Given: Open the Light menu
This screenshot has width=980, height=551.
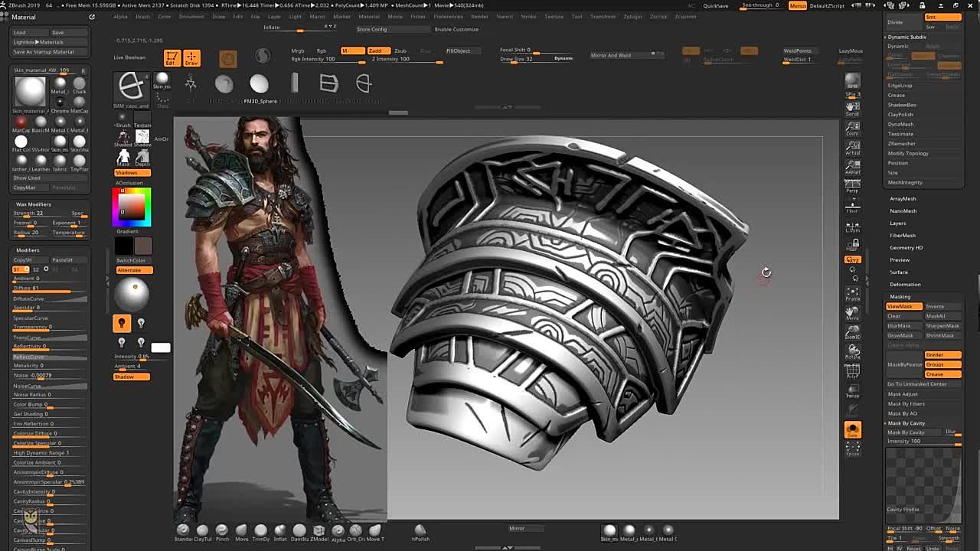Looking at the screenshot, I should [x=295, y=16].
